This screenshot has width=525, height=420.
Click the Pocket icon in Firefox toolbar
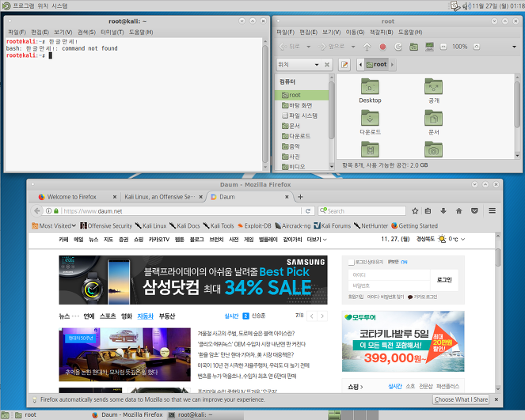tap(474, 210)
